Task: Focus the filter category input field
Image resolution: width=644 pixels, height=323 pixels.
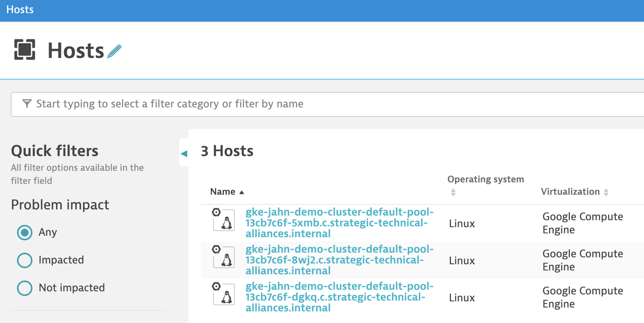Action: tap(327, 104)
